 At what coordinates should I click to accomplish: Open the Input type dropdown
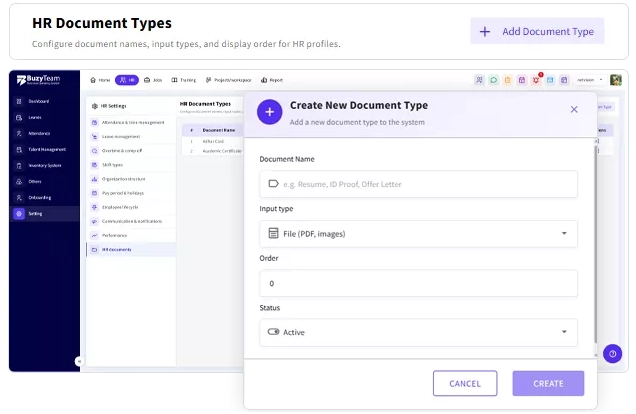(x=418, y=234)
